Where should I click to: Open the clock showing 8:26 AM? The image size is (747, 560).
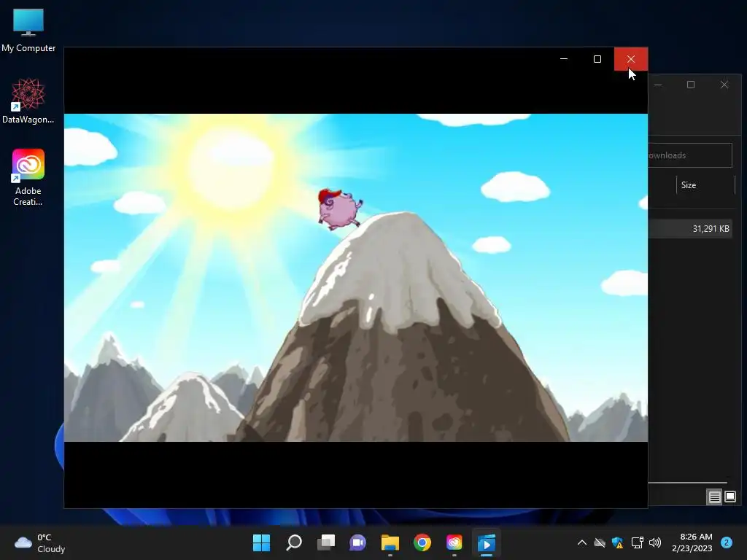click(x=692, y=542)
